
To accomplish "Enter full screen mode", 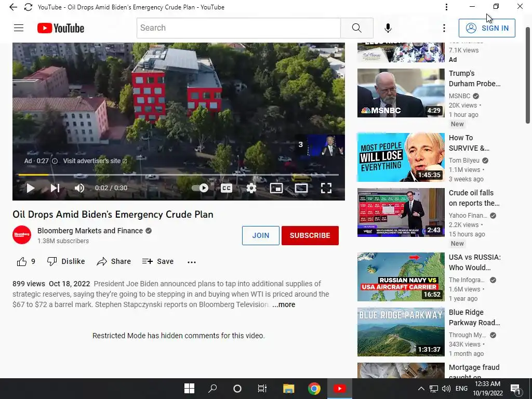I will [x=326, y=188].
